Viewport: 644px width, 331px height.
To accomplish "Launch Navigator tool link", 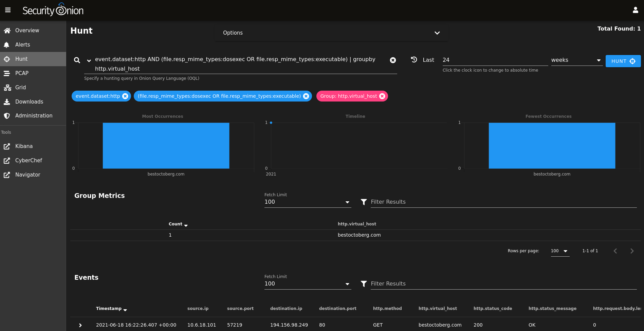I will click(x=33, y=175).
